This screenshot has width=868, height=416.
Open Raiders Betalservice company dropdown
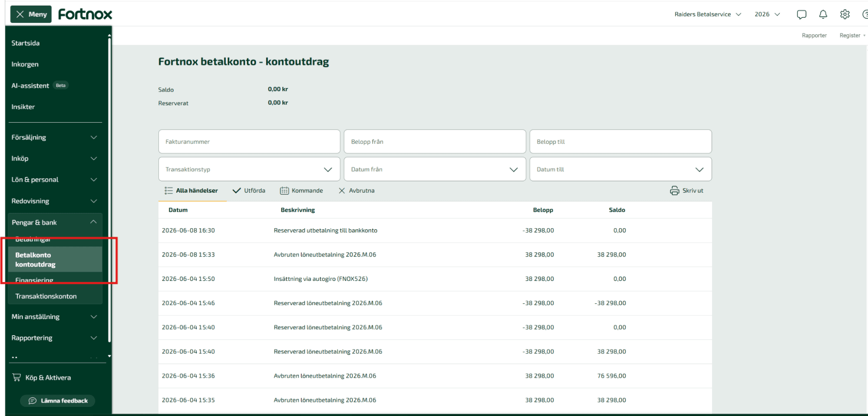708,14
